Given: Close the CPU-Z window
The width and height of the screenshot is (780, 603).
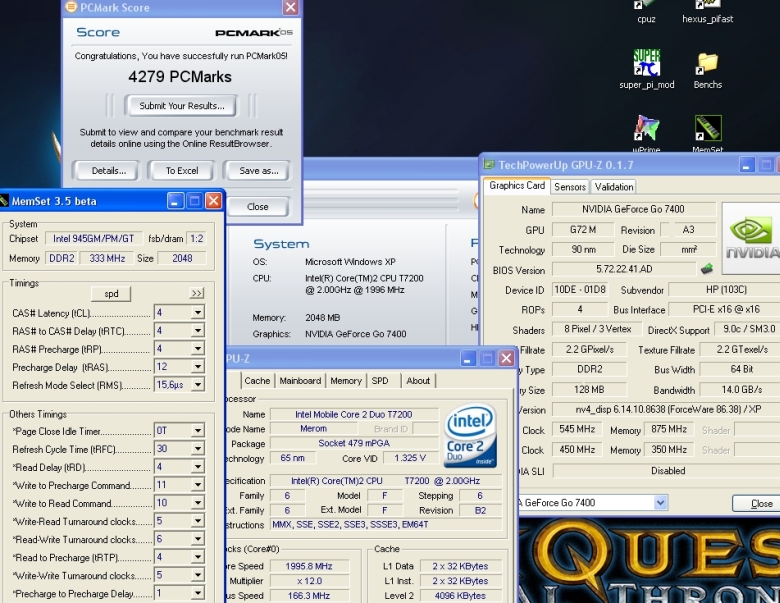Looking at the screenshot, I should click(x=506, y=358).
